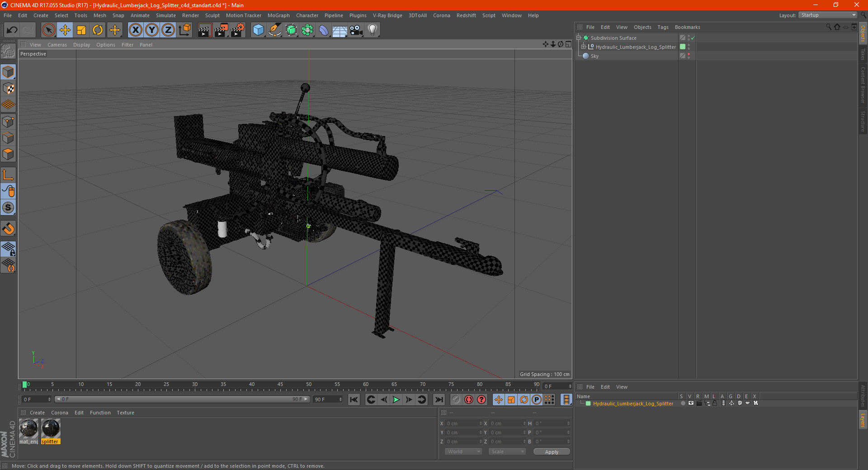Click the Undo arrow icon
This screenshot has height=470, width=868.
click(12, 30)
